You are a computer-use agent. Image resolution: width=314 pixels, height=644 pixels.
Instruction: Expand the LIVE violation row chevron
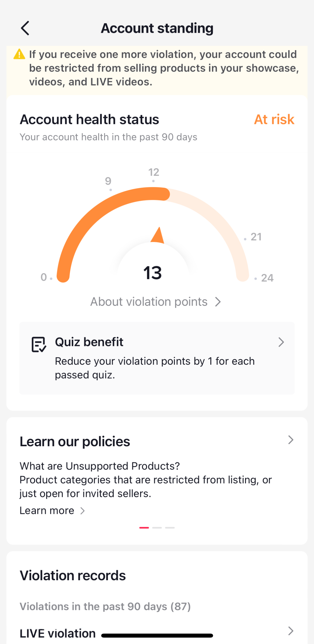(291, 631)
